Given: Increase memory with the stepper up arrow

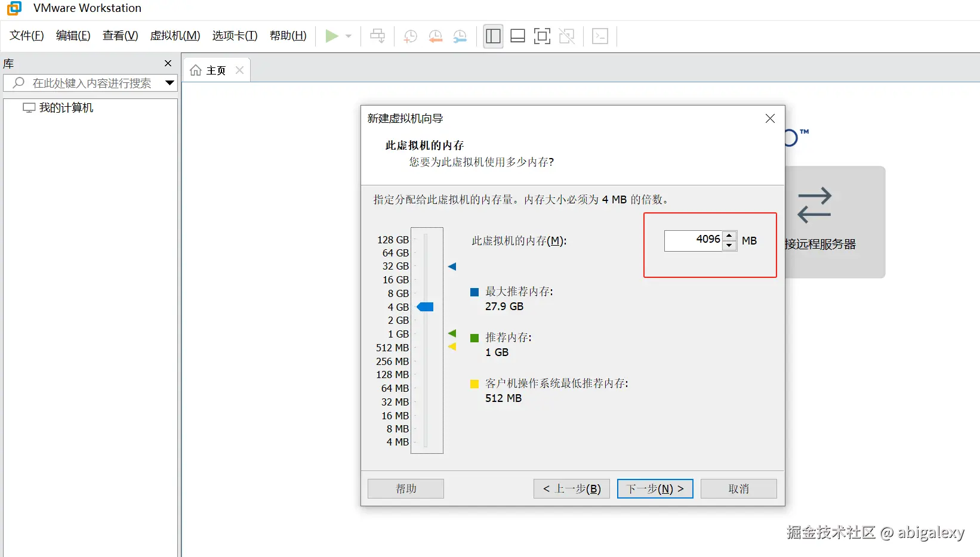Looking at the screenshot, I should [x=729, y=236].
